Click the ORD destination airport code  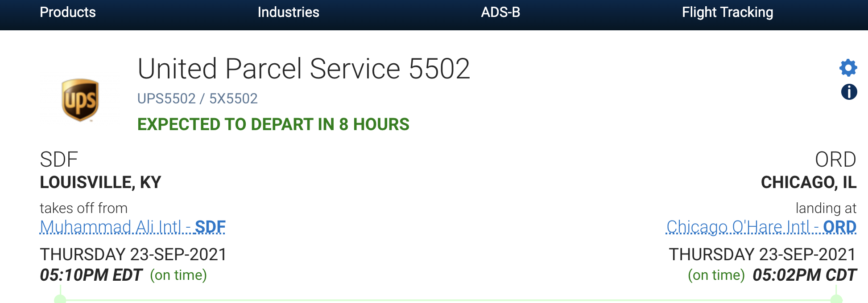835,160
